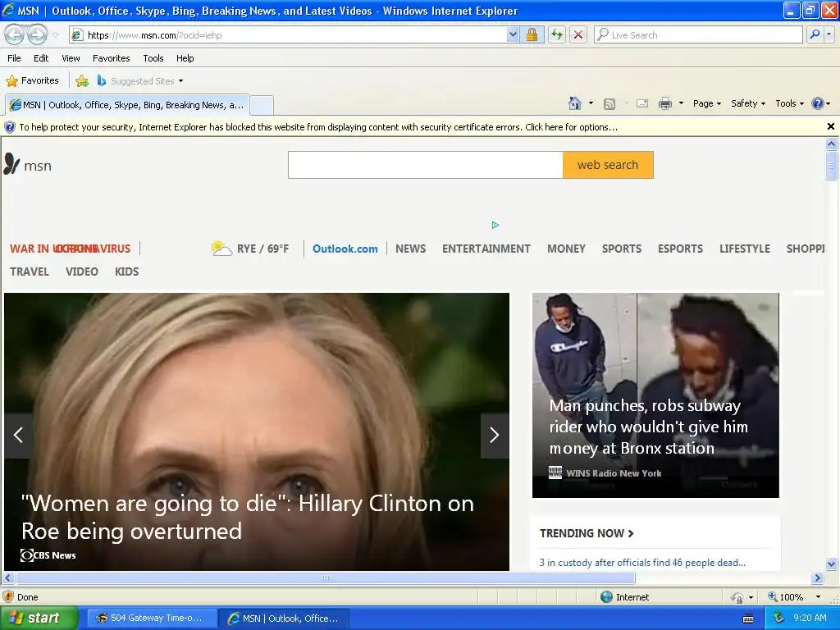The height and width of the screenshot is (630, 840).
Task: Click the red Stop loading icon
Action: (578, 34)
